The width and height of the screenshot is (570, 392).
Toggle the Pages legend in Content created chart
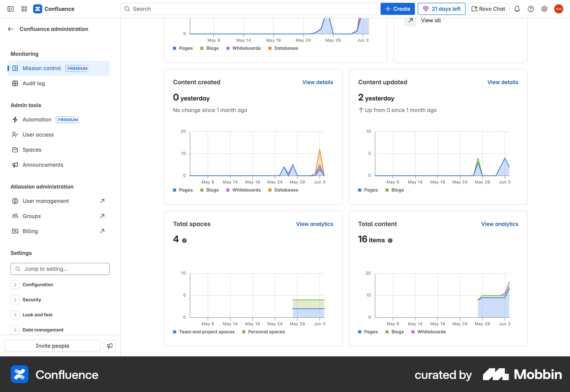183,190
